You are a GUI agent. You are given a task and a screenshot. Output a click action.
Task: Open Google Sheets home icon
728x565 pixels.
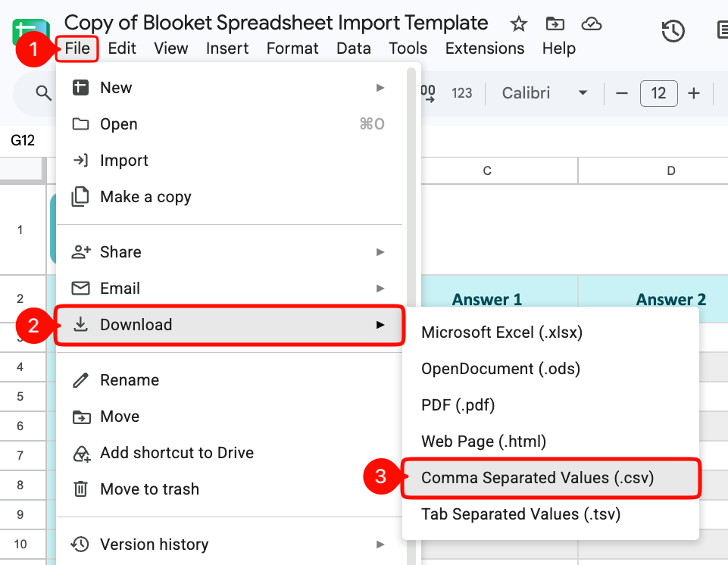pos(31,32)
